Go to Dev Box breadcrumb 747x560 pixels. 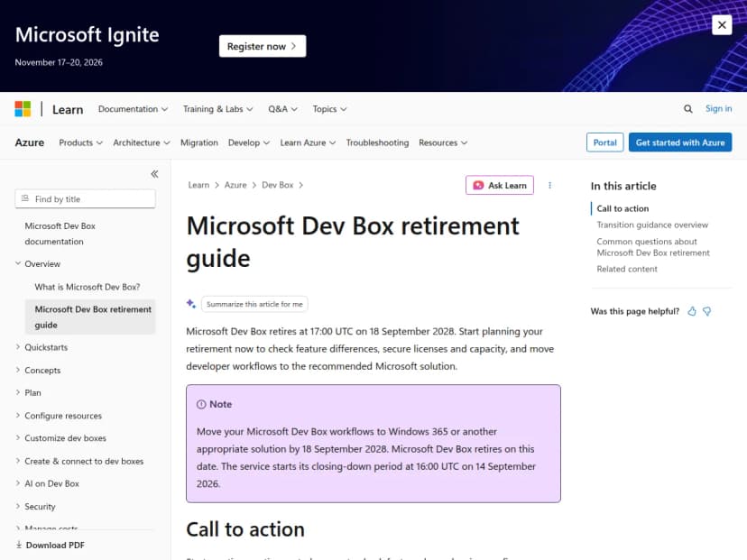(x=277, y=185)
